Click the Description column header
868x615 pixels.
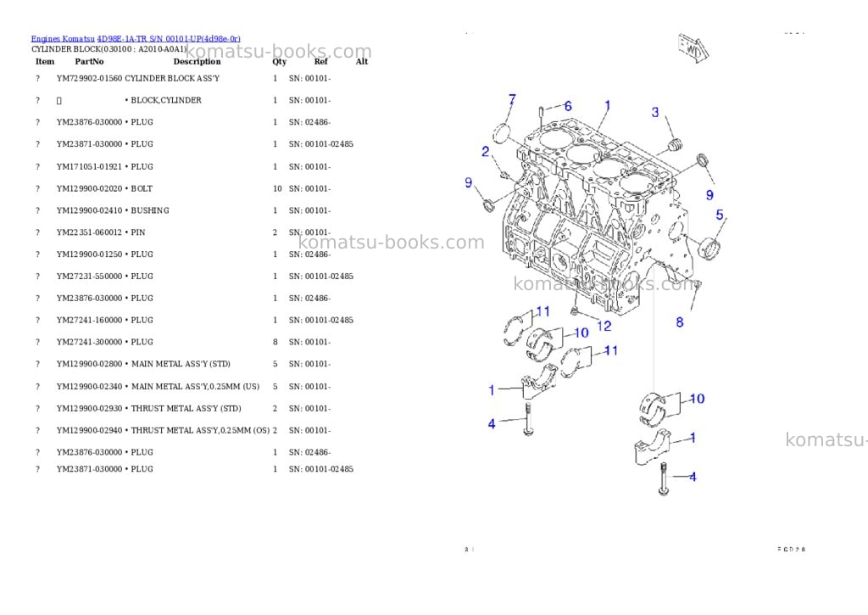197,61
